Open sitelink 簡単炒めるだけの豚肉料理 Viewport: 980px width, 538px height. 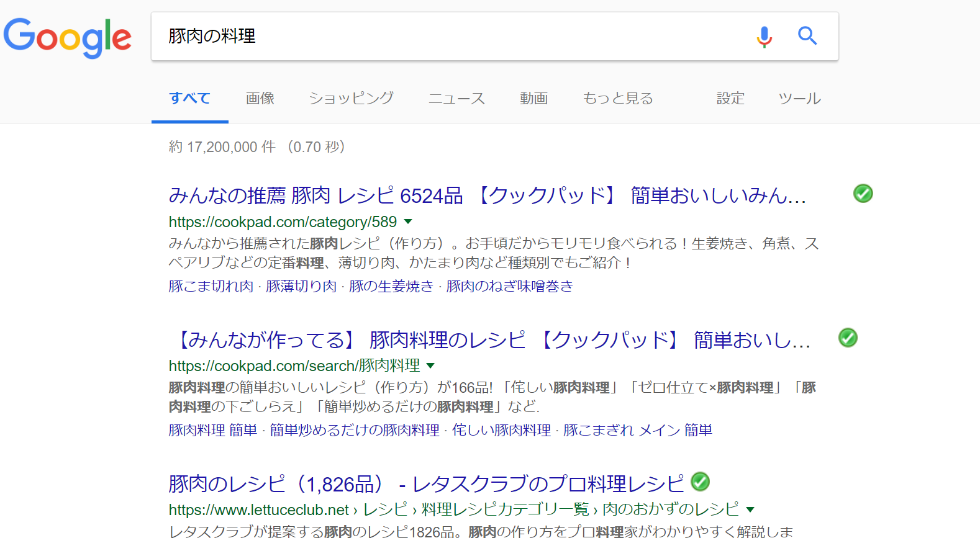click(x=355, y=430)
